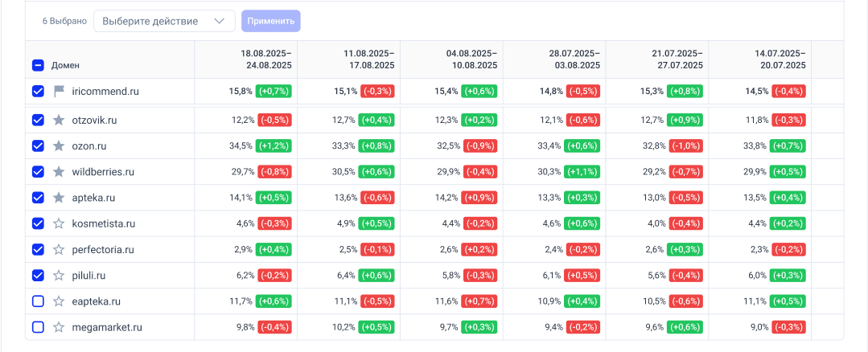Image resolution: width=868 pixels, height=352 pixels.
Task: Toggle the select-all checkbox in Домен header
Action: tap(38, 65)
